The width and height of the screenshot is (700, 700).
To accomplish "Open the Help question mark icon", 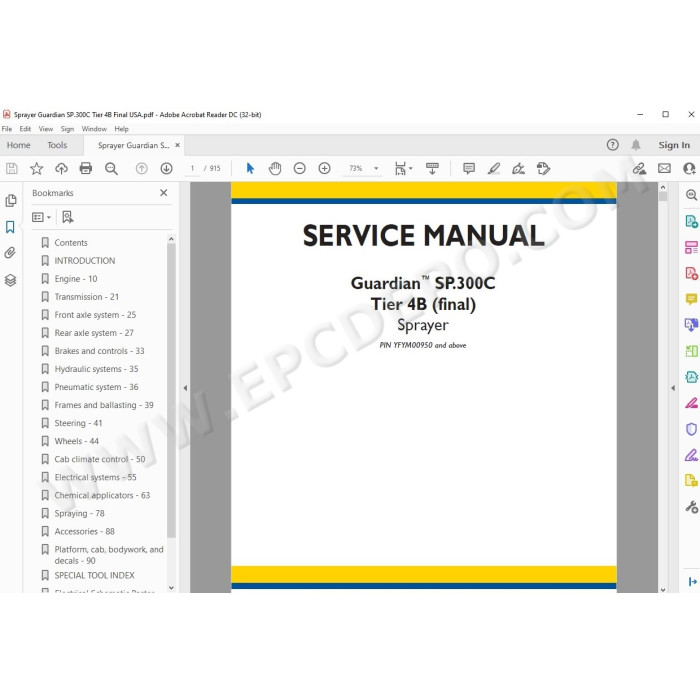I will [612, 145].
